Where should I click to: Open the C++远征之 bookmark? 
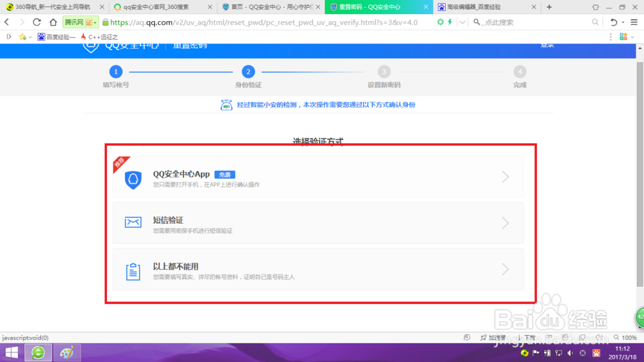[x=99, y=37]
